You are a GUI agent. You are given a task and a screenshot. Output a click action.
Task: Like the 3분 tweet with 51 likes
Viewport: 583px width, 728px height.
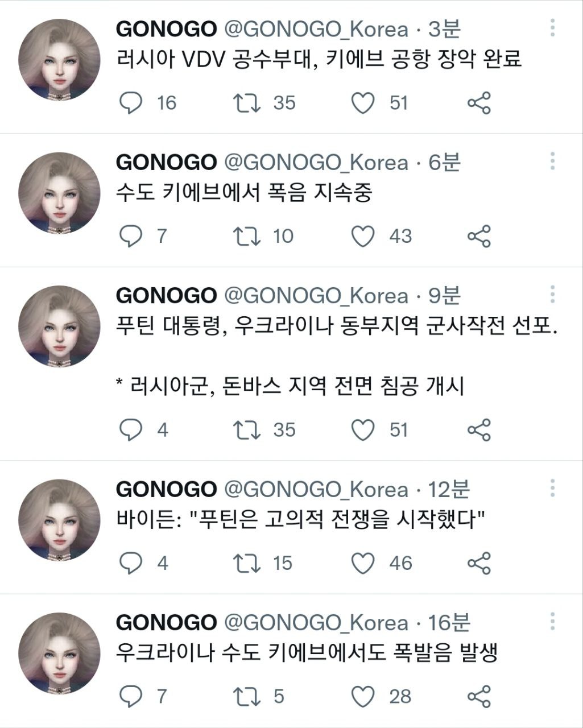click(363, 103)
